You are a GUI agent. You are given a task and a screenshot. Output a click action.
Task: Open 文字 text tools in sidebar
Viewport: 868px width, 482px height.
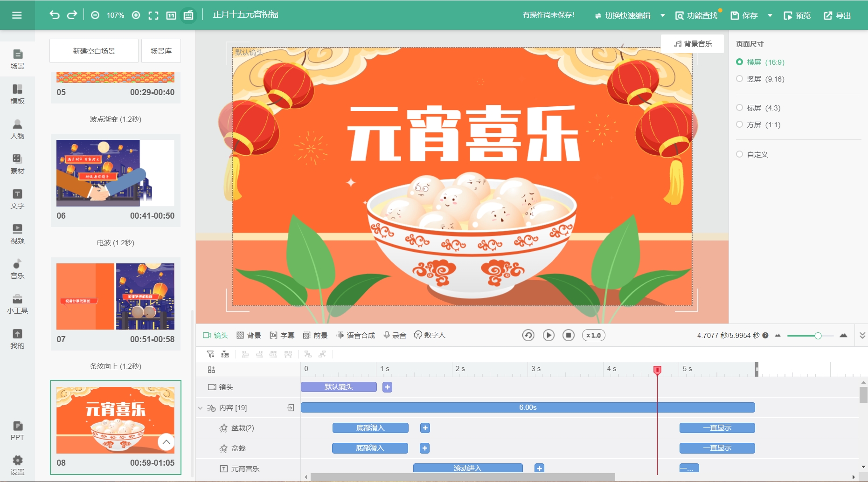point(17,199)
